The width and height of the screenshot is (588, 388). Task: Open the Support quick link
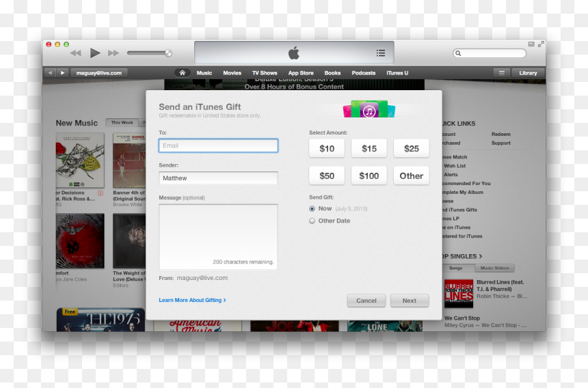pyautogui.click(x=501, y=143)
